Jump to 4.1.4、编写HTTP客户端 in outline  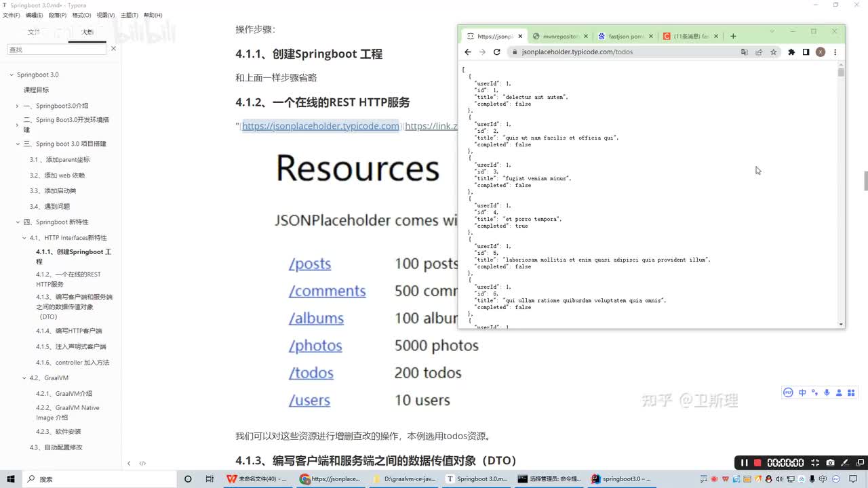coord(68,331)
